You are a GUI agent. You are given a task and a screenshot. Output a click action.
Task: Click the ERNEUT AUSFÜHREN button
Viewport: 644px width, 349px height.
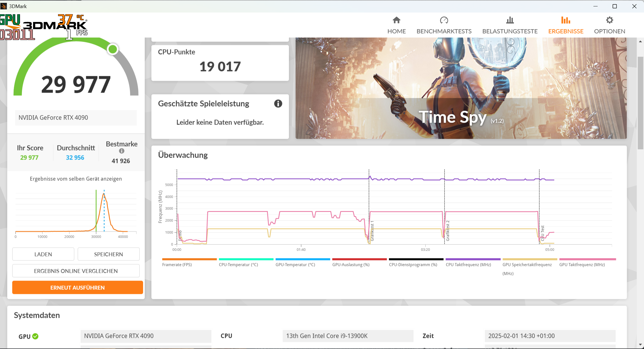[78, 288]
